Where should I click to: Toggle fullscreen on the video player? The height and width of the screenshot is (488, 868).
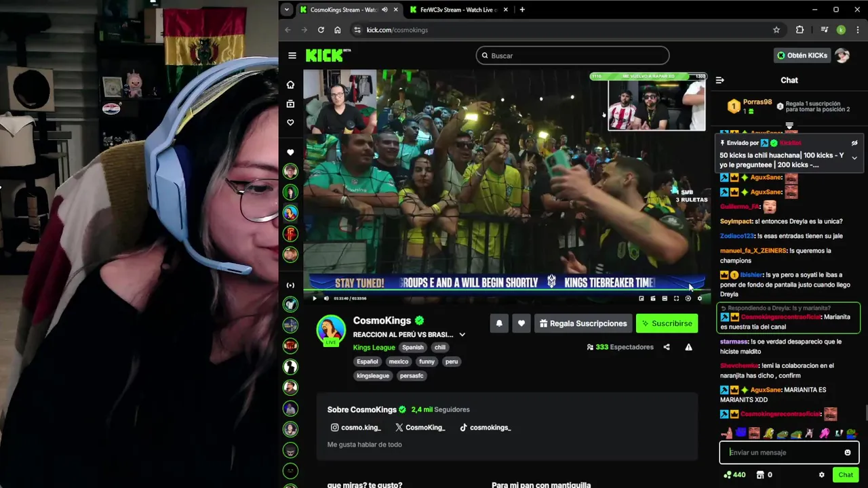(676, 298)
